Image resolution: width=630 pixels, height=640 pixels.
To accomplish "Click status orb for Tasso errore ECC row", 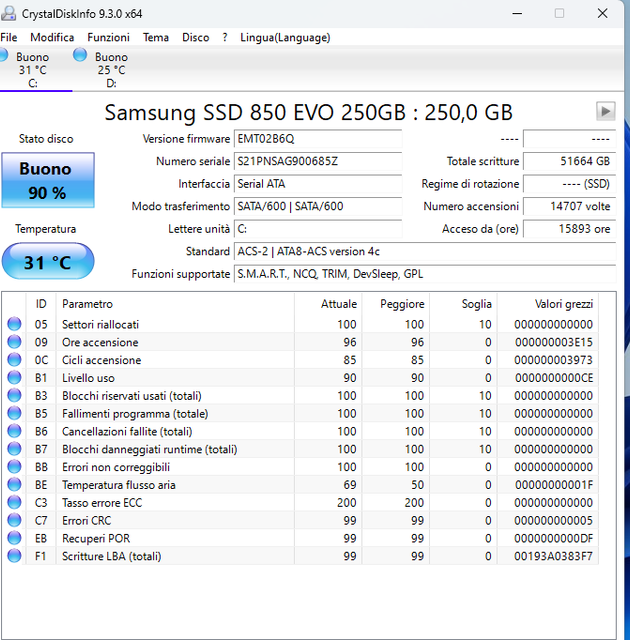I will pos(14,502).
